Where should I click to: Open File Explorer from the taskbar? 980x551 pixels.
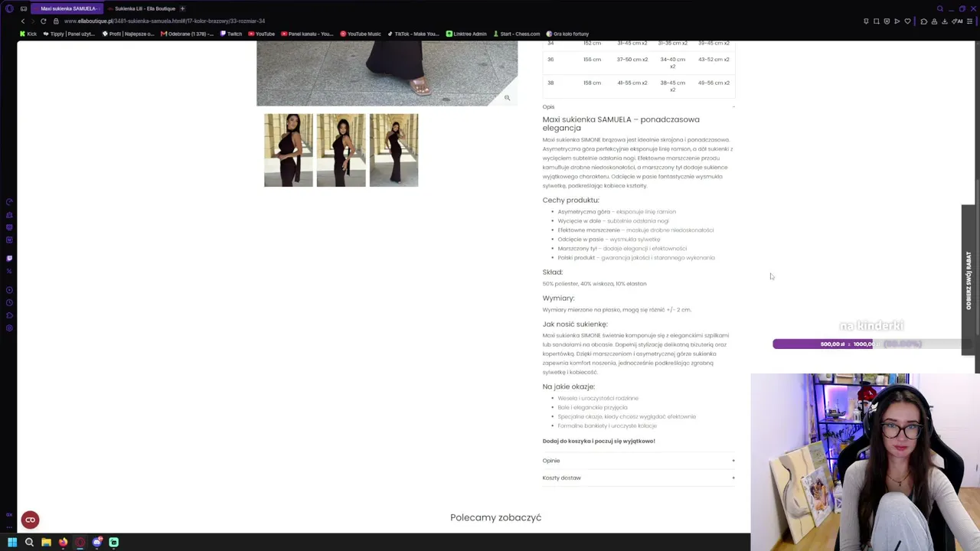46,543
